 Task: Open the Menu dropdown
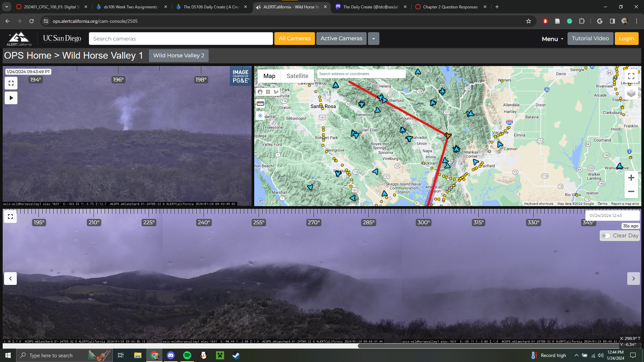point(552,39)
